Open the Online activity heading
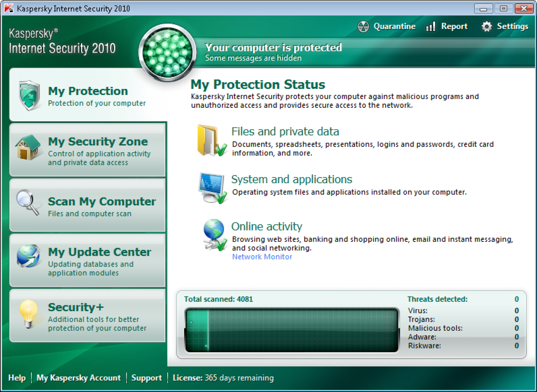 click(x=267, y=226)
